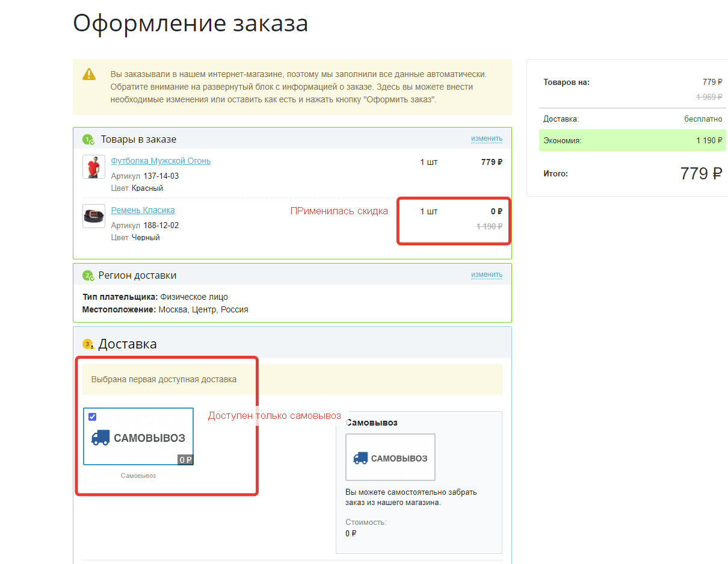The height and width of the screenshot is (564, 728).
Task: Open the black belt product thumbnail
Action: click(94, 216)
